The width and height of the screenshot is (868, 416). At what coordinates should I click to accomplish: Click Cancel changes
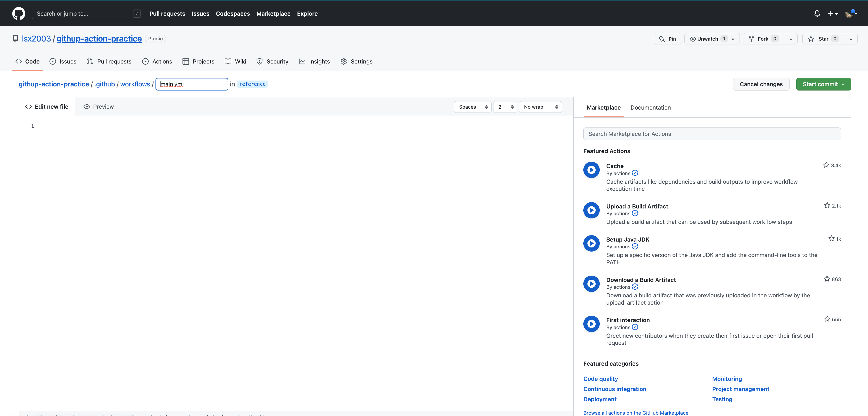pos(761,84)
